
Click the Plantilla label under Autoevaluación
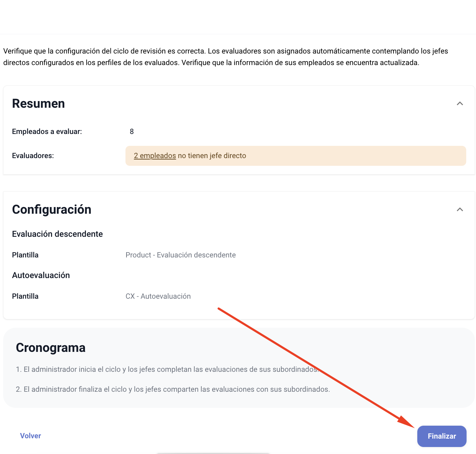click(25, 296)
